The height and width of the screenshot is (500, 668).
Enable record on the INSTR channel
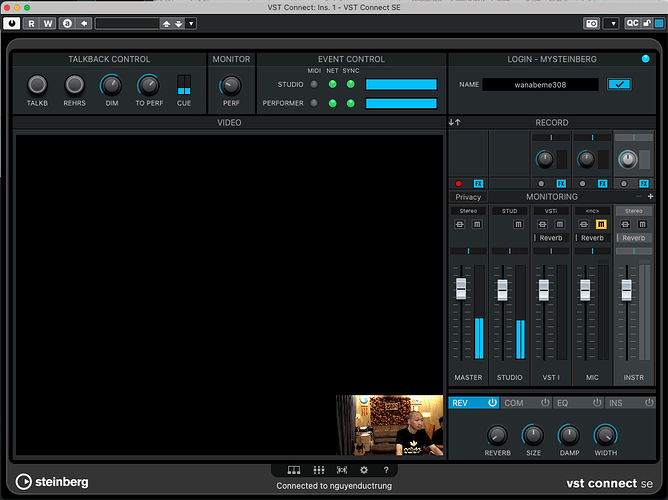tap(624, 184)
